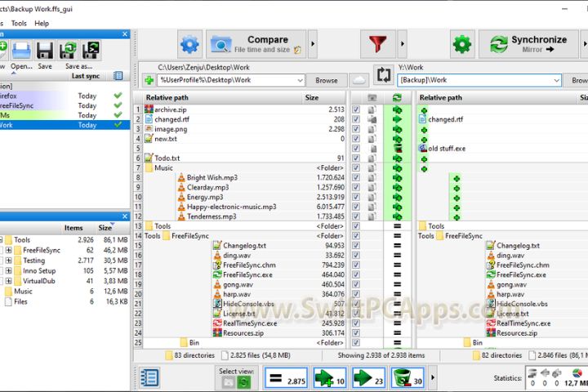The width and height of the screenshot is (588, 392).
Task: Uncheck the changed.rtf row checkbox
Action: click(356, 119)
